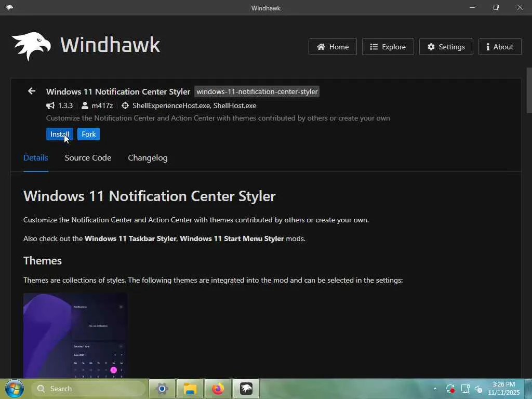
Task: Click the target process crosshair icon
Action: point(125,105)
